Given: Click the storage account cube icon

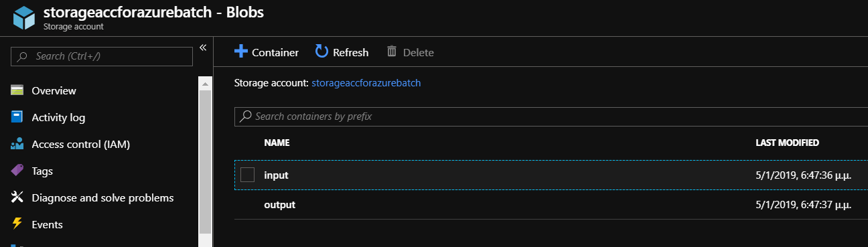Looking at the screenshot, I should click(23, 18).
